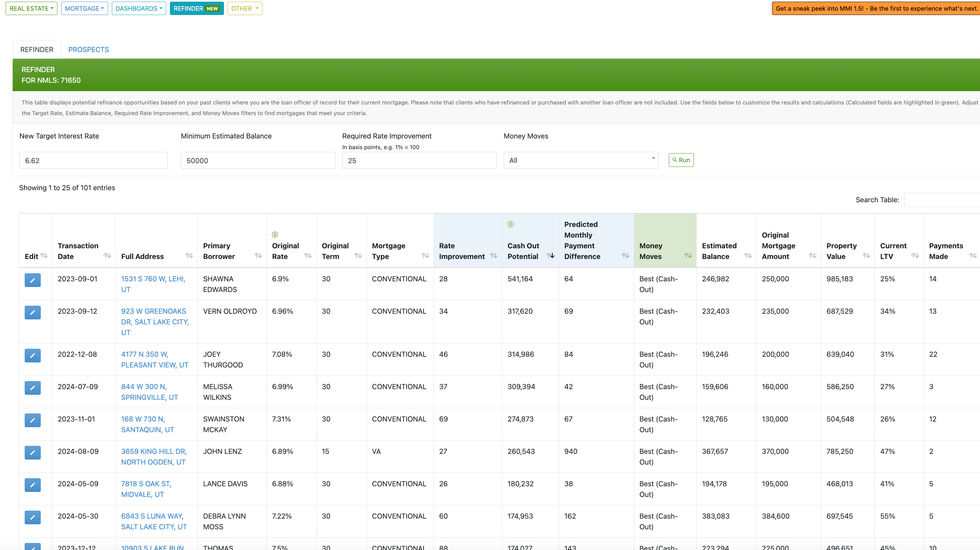Click edit pencil for Lance Davis row
The width and height of the screenshot is (980, 550).
pos(32,485)
